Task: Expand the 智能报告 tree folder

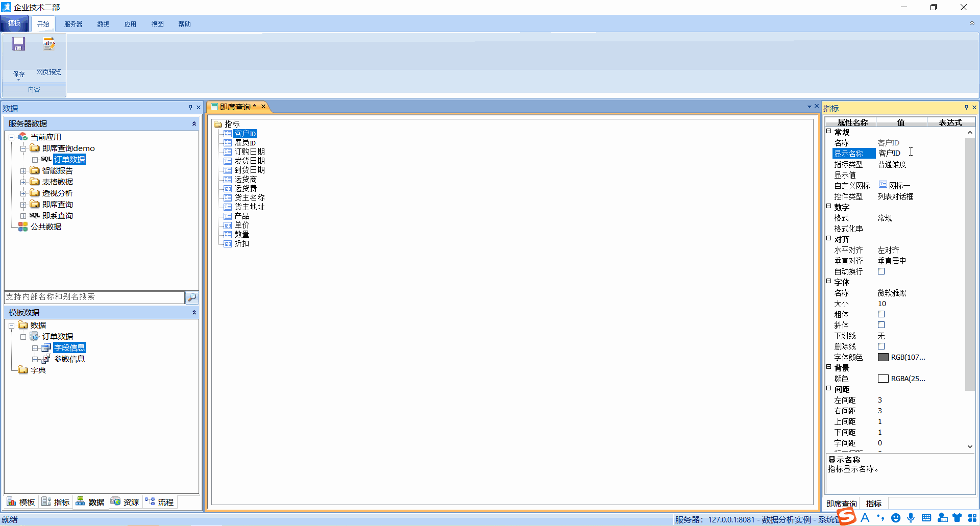Action: 23,171
